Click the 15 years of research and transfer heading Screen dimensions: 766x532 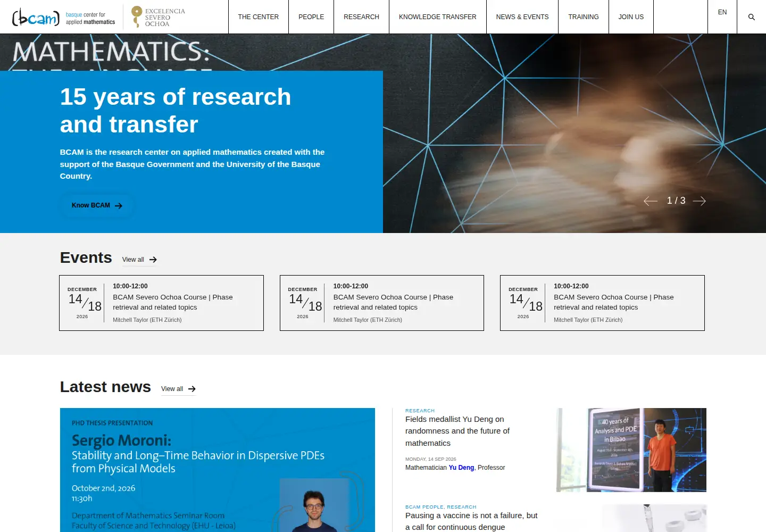176,111
